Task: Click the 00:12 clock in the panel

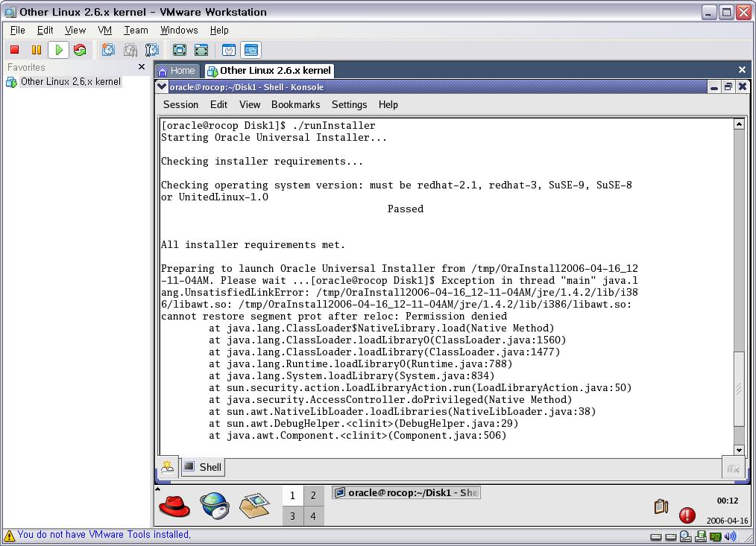Action: click(727, 501)
